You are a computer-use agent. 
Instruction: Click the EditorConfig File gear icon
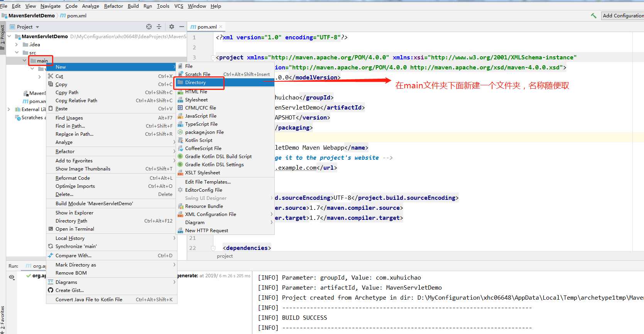click(x=180, y=190)
